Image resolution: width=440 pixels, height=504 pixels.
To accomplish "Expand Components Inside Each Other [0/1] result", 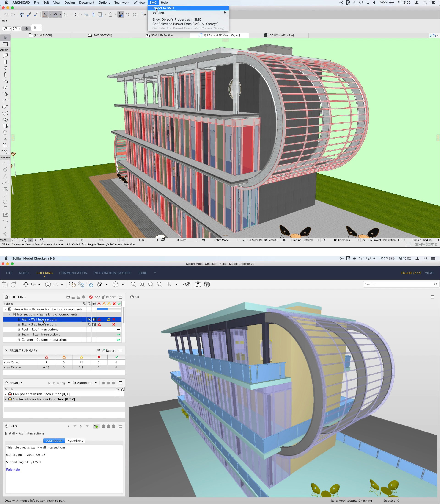I will (6, 394).
